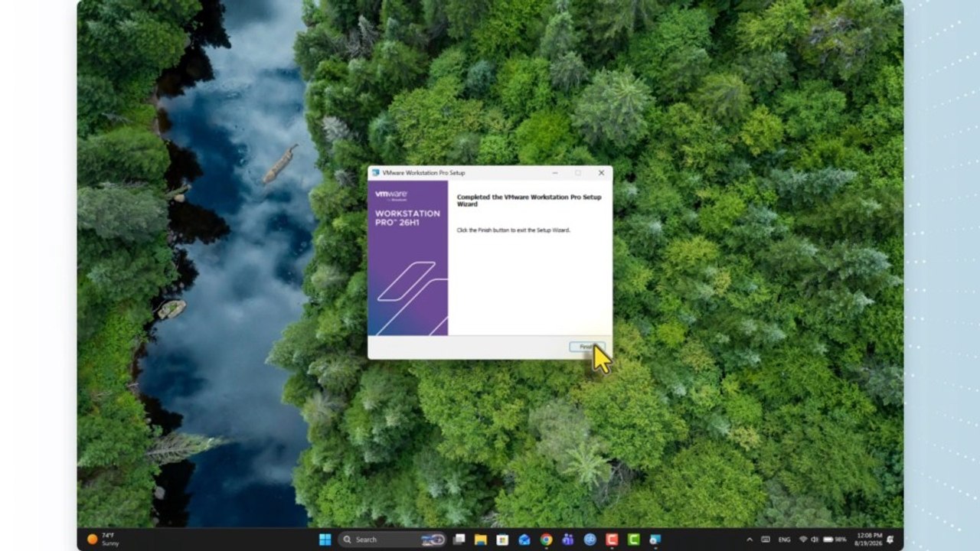The height and width of the screenshot is (551, 980).
Task: Open Google Chrome from the taskbar
Action: click(x=546, y=540)
